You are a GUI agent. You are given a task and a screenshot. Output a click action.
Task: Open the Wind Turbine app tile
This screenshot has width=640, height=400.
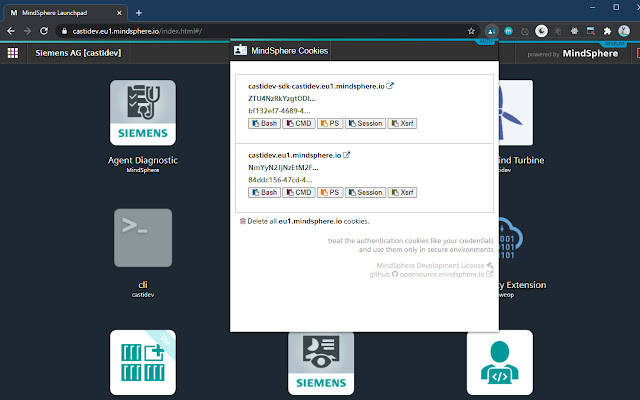tap(516, 113)
